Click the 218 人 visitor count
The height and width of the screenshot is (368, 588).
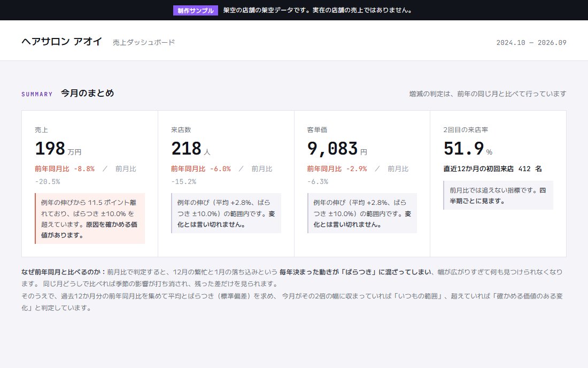point(190,149)
